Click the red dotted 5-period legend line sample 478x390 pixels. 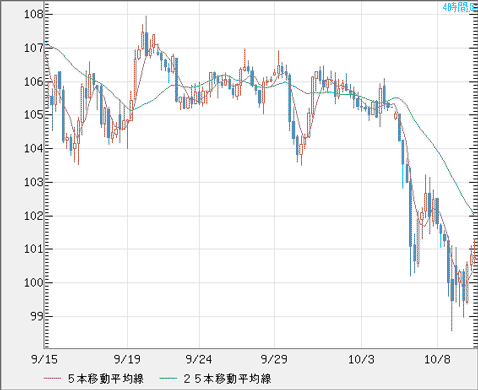tap(52, 378)
